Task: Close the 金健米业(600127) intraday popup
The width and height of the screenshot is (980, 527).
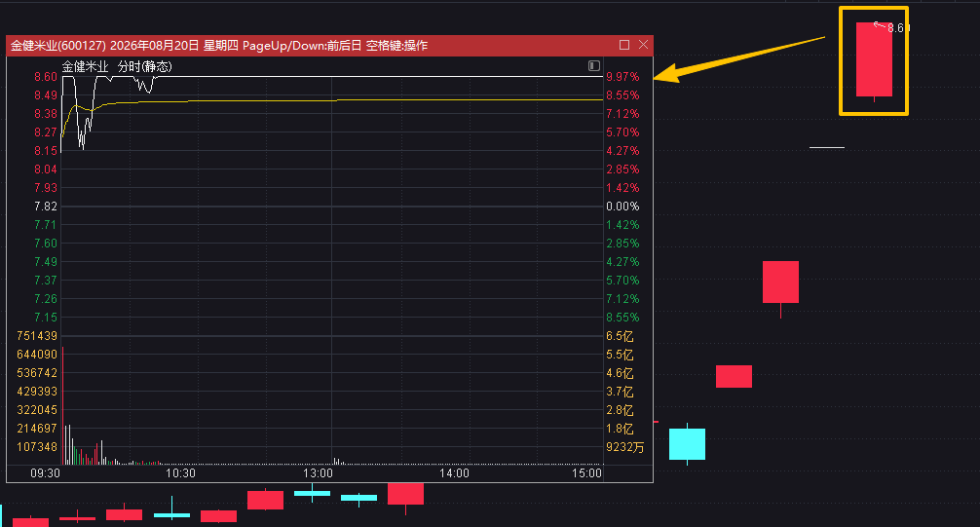Action: 643,45
